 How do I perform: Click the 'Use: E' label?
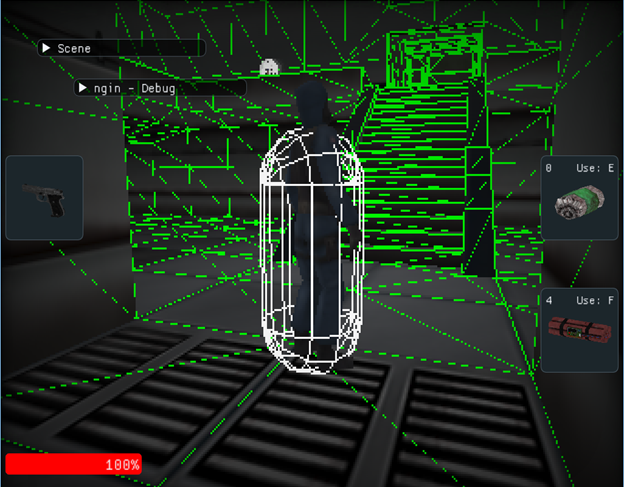(595, 168)
